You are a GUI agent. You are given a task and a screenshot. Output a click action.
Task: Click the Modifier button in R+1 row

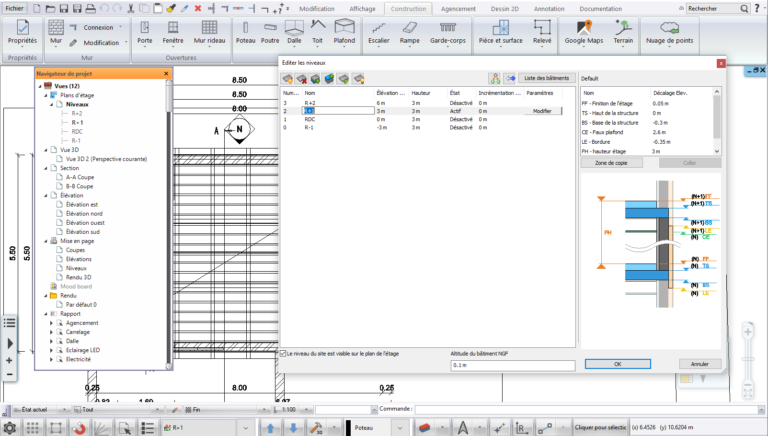pos(542,111)
